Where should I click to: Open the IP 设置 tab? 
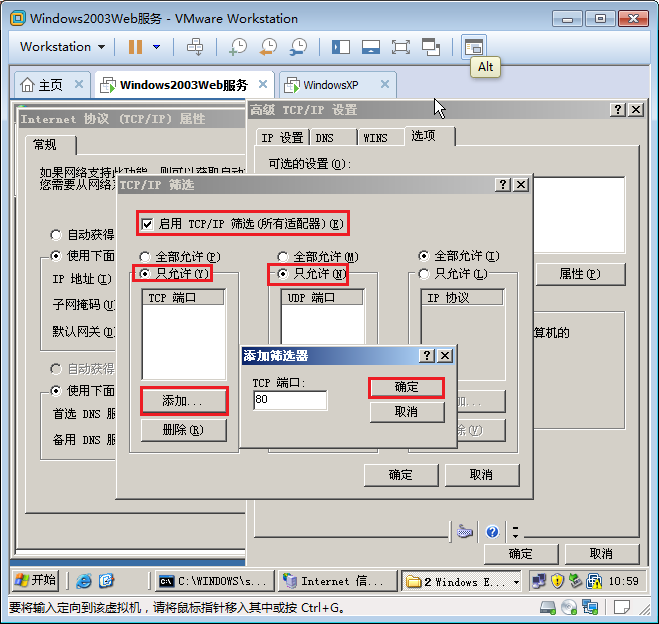(x=282, y=137)
